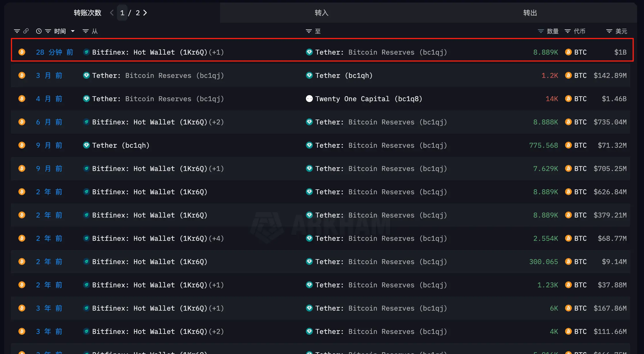The height and width of the screenshot is (354, 644).
Task: Expand the 时间 sort dropdown arrow
Action: click(x=73, y=31)
